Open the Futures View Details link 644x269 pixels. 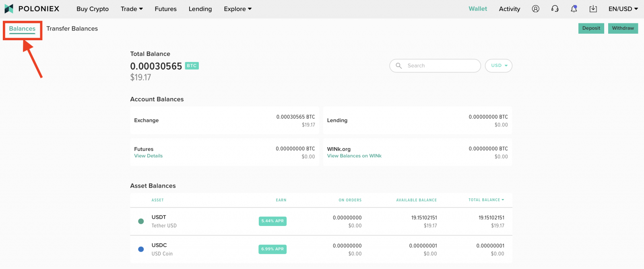coord(149,156)
